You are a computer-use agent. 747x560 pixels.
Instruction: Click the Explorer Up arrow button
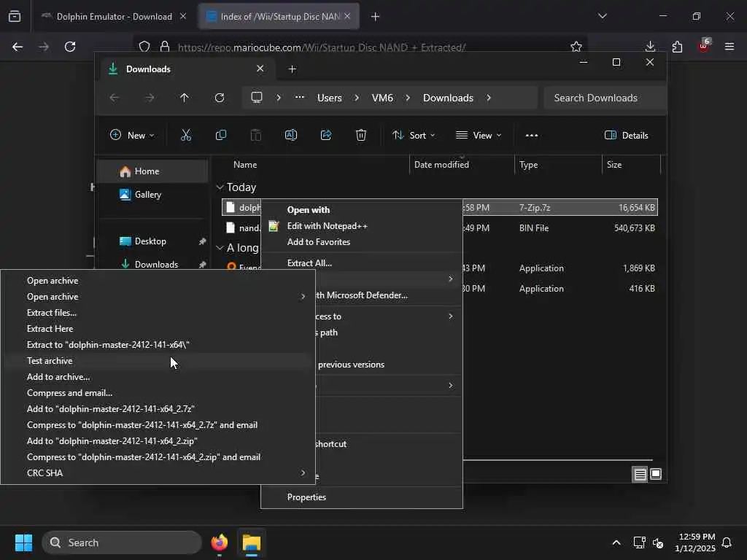(185, 98)
